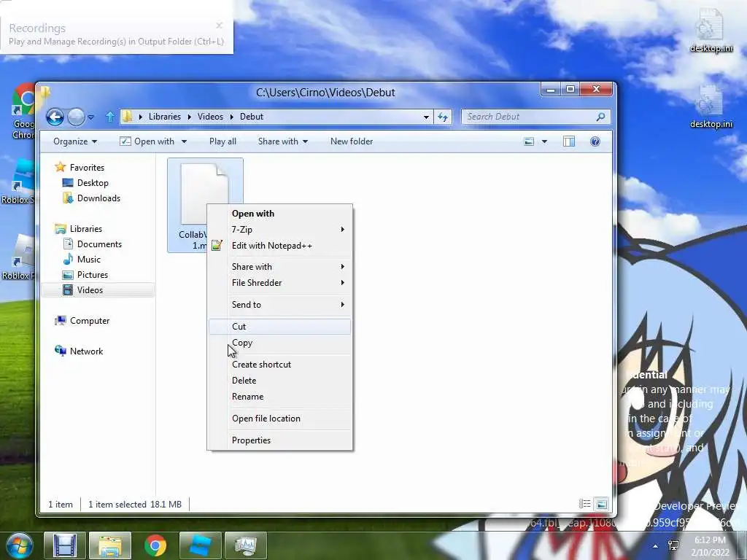The height and width of the screenshot is (560, 747).
Task: Show hidden tray icons arrow
Action: (656, 546)
